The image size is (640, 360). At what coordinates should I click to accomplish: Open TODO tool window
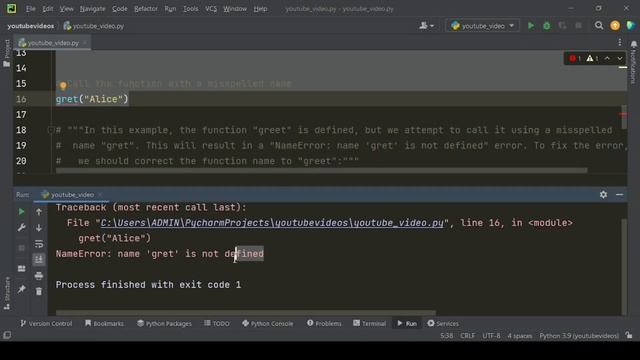pyautogui.click(x=217, y=323)
